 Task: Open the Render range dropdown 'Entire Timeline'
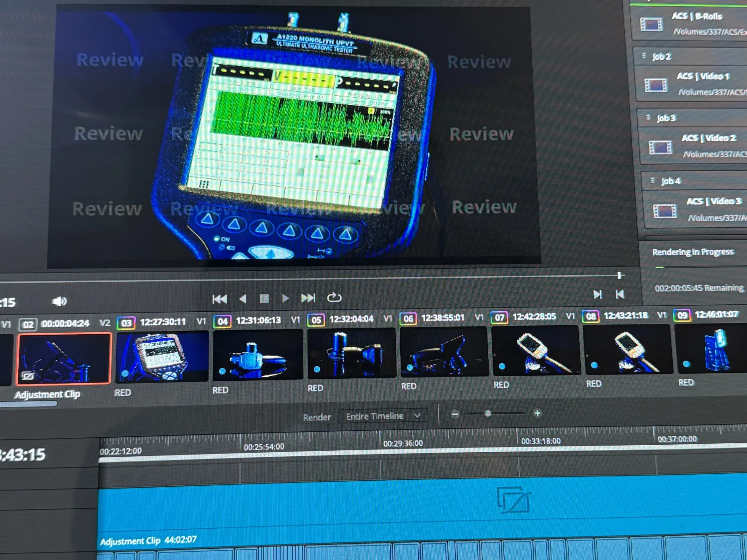[383, 416]
